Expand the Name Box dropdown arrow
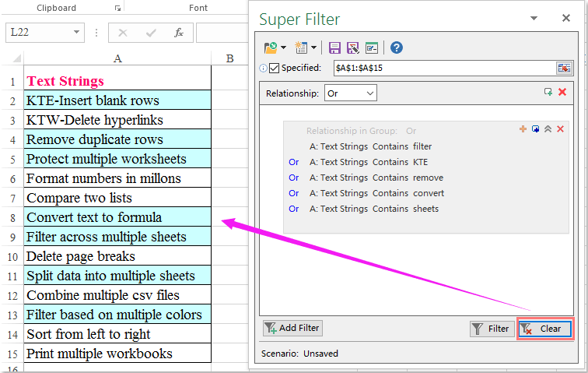Image resolution: width=588 pixels, height=373 pixels. pos(77,33)
